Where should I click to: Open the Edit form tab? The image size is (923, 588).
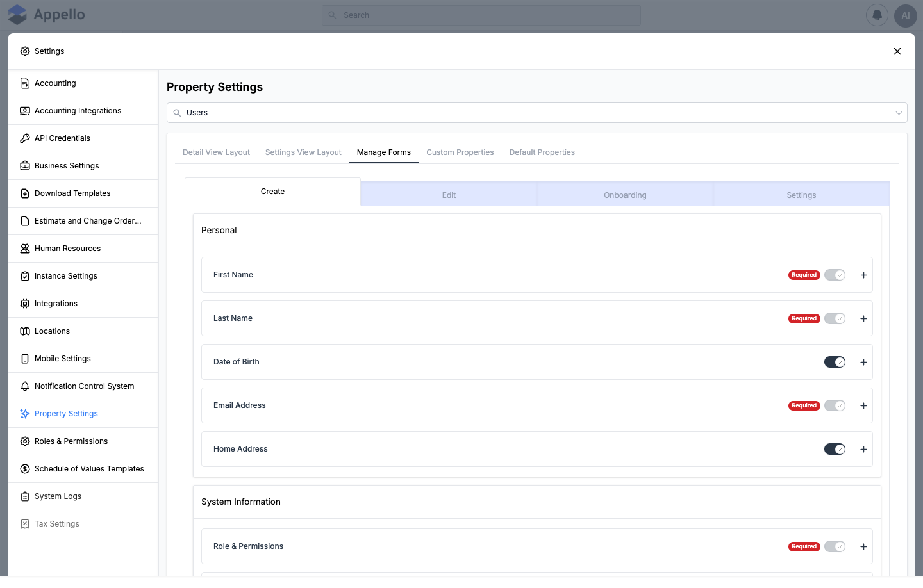449,195
